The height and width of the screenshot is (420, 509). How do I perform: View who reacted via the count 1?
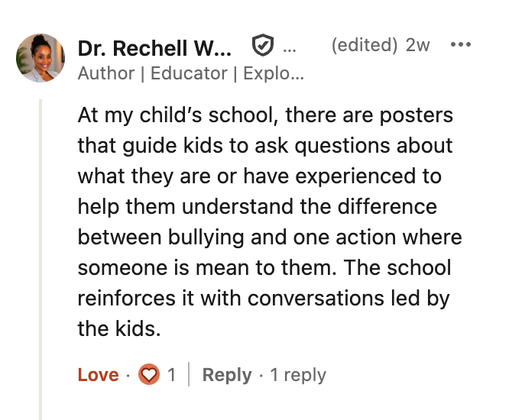click(171, 375)
